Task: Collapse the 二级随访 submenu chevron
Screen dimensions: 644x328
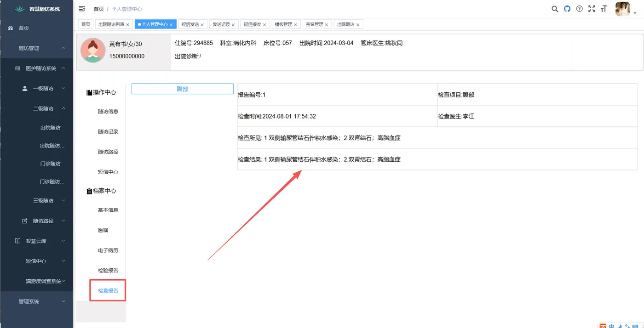Action: 63,109
